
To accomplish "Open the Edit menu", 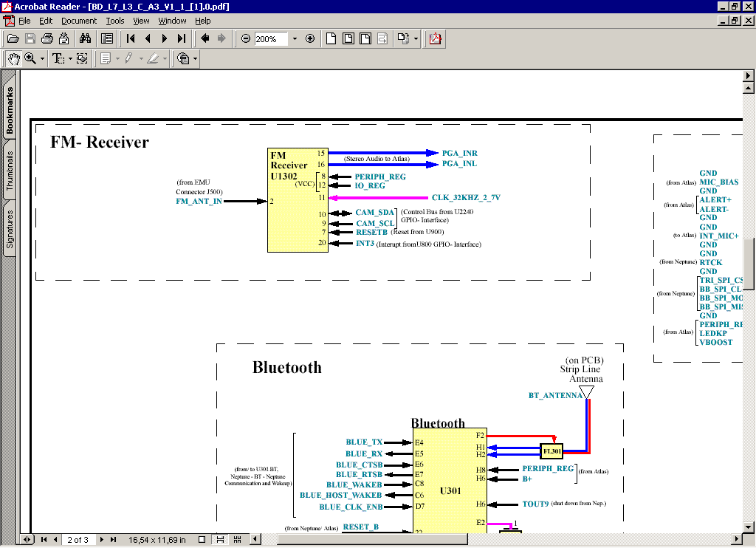I will tap(46, 21).
